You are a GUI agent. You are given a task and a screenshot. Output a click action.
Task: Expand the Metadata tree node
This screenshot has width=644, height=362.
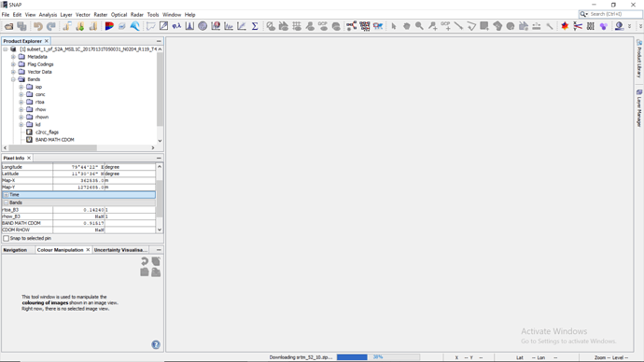pos(13,57)
